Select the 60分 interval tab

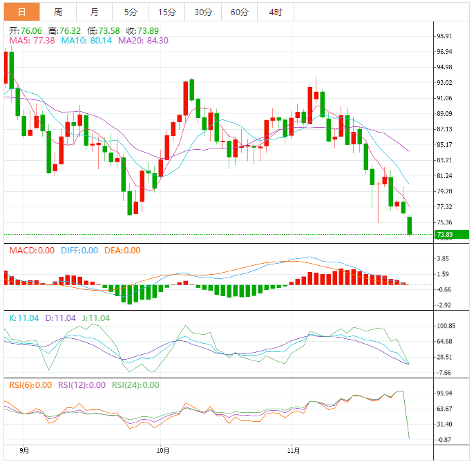[239, 12]
